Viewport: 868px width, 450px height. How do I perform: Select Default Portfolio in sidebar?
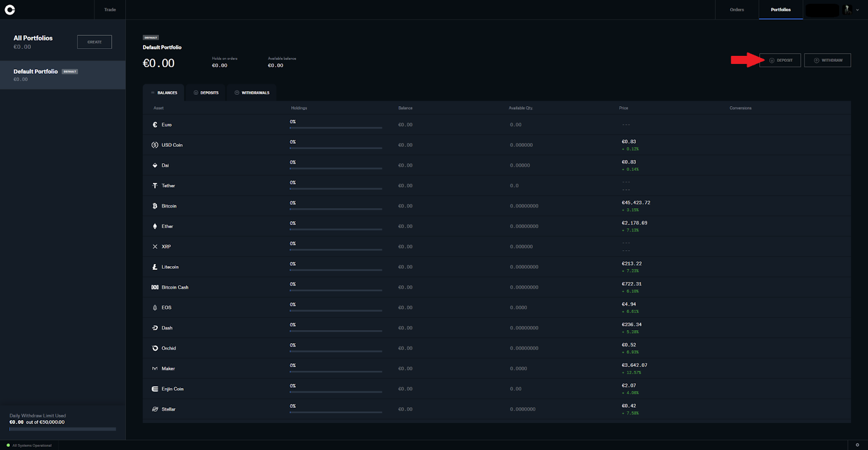63,75
